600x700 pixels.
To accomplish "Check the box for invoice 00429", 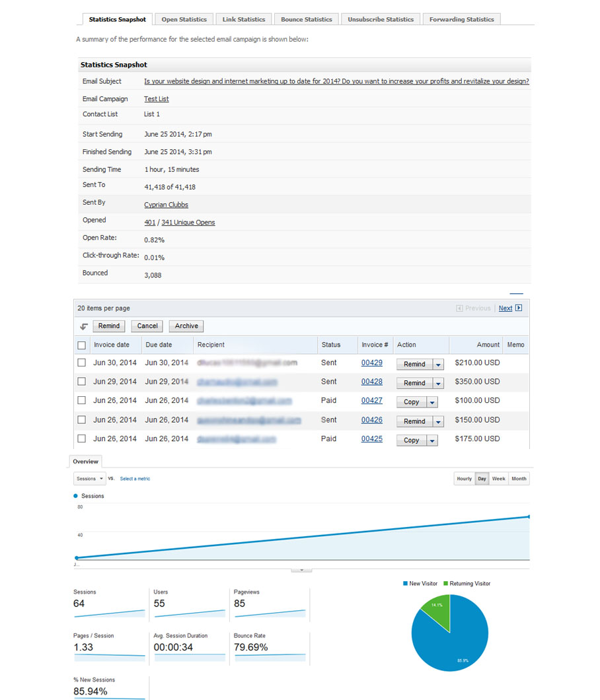I will pos(82,363).
